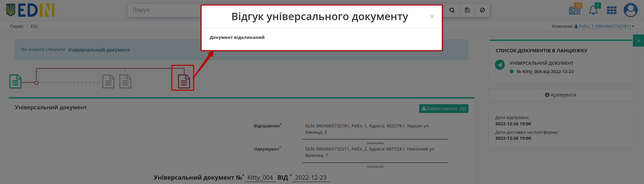
Task: Click the Універсальний документ section title
Action: (51, 108)
